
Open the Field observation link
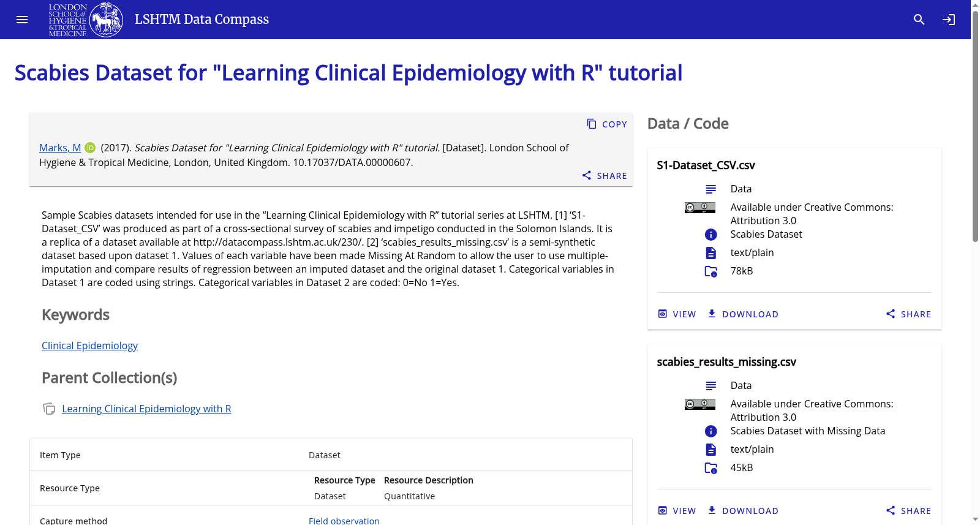(x=344, y=521)
